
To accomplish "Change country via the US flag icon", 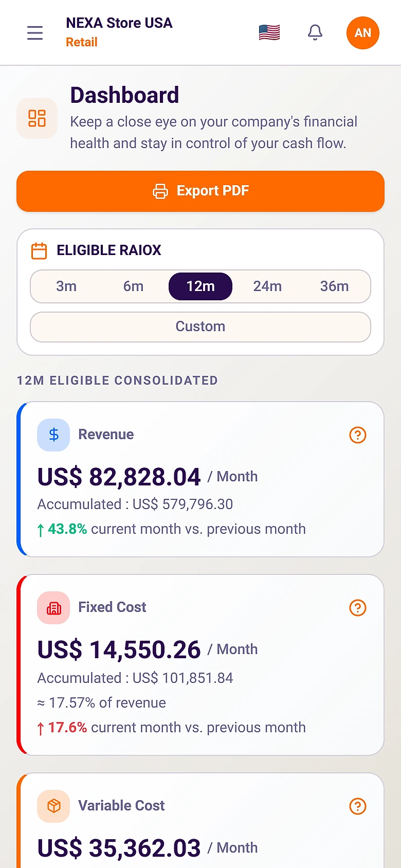I will [x=269, y=33].
